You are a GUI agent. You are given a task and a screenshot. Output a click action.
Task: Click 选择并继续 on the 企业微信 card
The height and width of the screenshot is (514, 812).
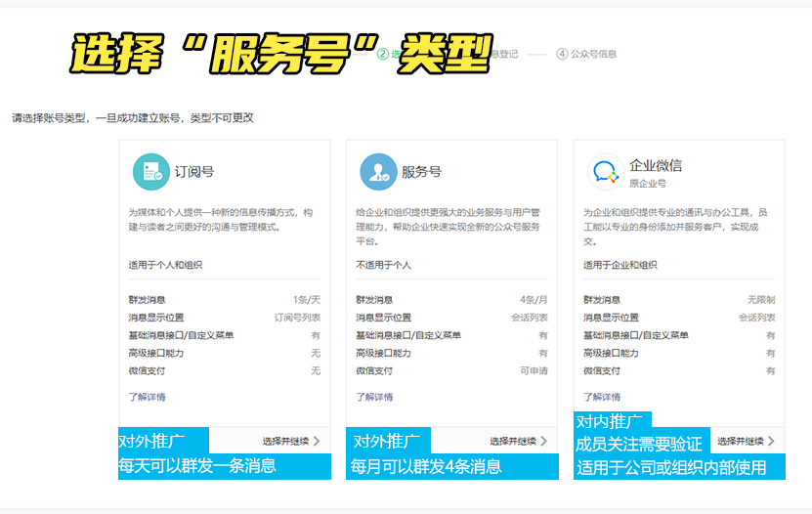coord(746,441)
